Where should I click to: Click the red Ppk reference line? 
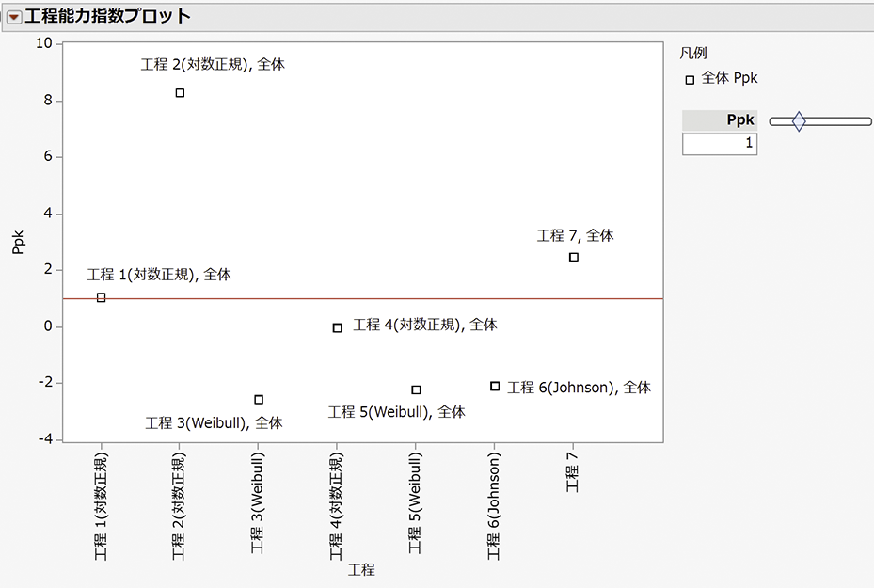pos(363,299)
